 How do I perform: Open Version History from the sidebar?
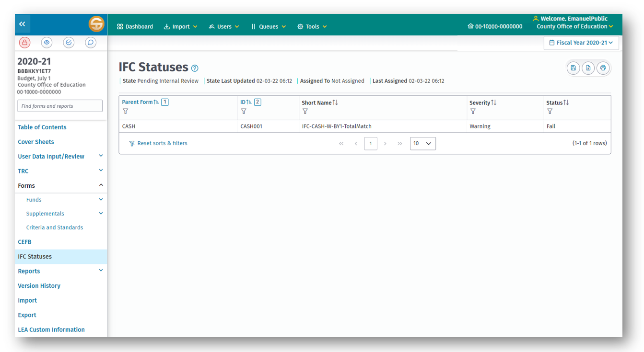point(39,285)
